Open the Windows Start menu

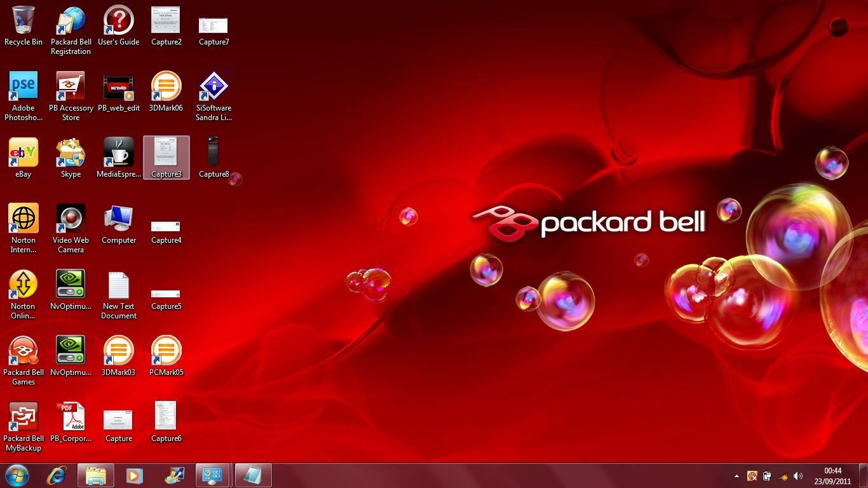[x=17, y=475]
